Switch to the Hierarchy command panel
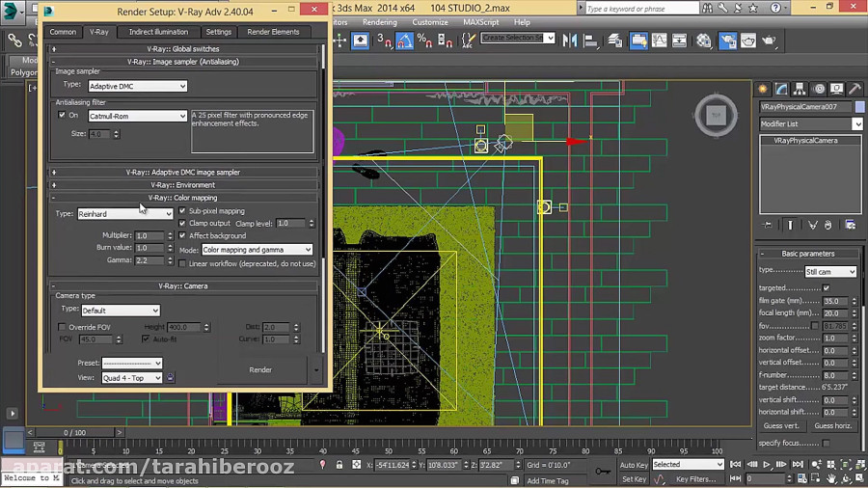The height and width of the screenshot is (488, 868). (x=800, y=89)
